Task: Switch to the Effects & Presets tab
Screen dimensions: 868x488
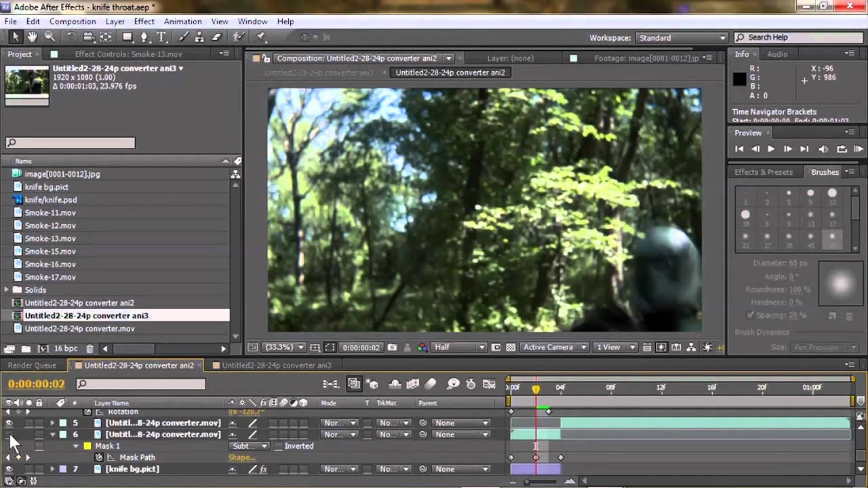Action: [x=764, y=172]
